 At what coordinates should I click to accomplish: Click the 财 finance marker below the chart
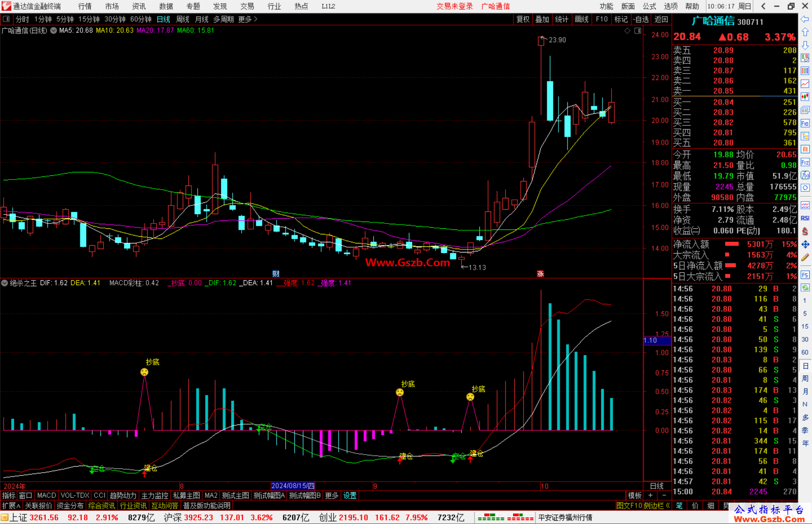click(x=276, y=273)
